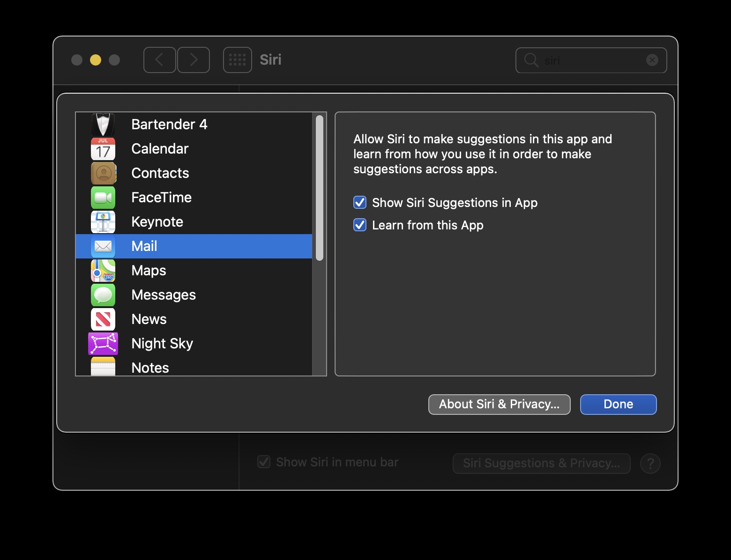Click the app list scrollbar thumb
Viewport: 731px width, 560px height.
point(320,188)
